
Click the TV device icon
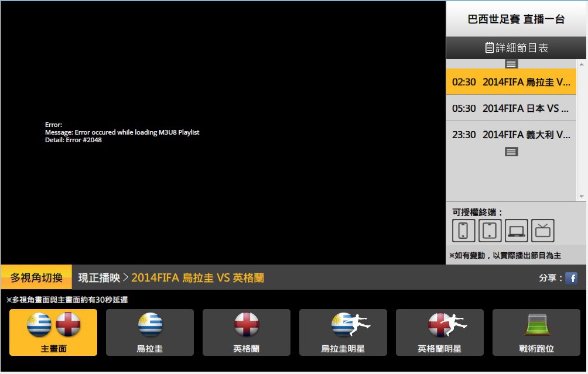[543, 231]
